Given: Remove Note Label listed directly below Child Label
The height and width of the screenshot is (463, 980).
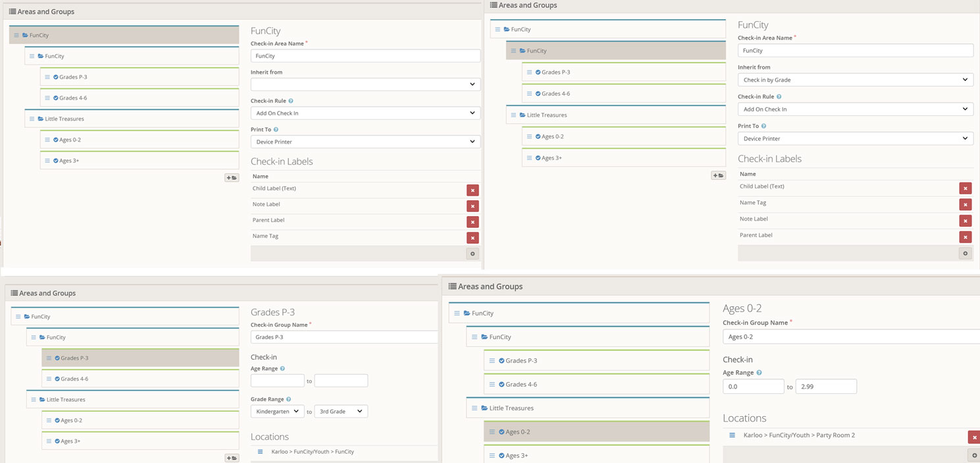Looking at the screenshot, I should [x=473, y=206].
